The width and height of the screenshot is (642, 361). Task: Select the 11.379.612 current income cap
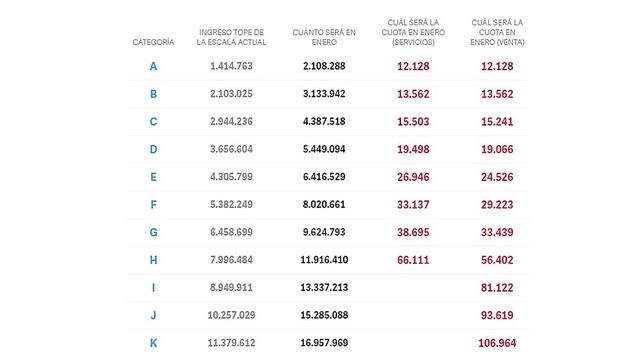tap(231, 343)
